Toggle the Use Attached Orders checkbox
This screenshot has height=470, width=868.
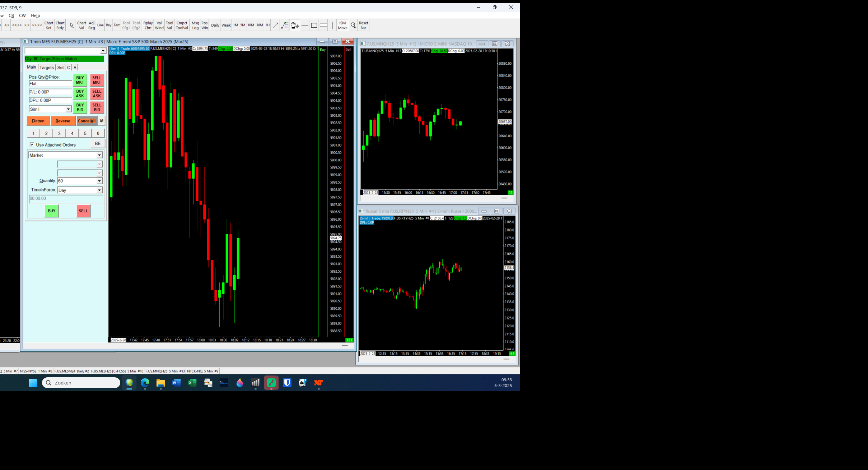(x=32, y=144)
